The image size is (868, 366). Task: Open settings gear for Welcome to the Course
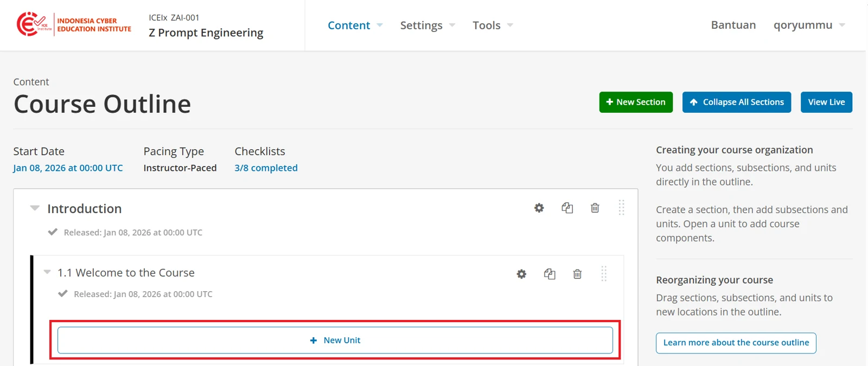pos(521,274)
